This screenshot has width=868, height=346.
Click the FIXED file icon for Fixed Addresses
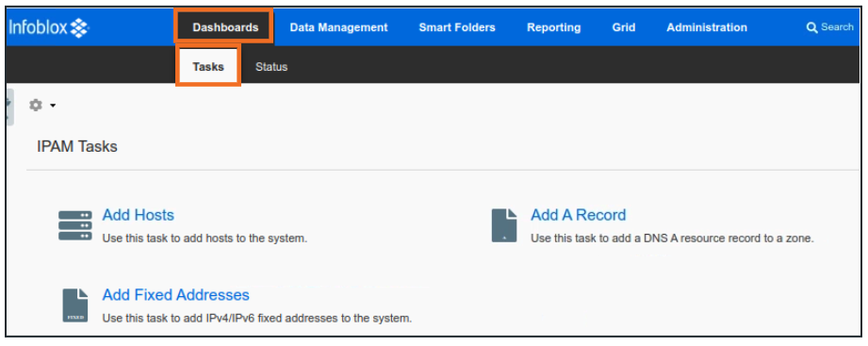(75, 305)
